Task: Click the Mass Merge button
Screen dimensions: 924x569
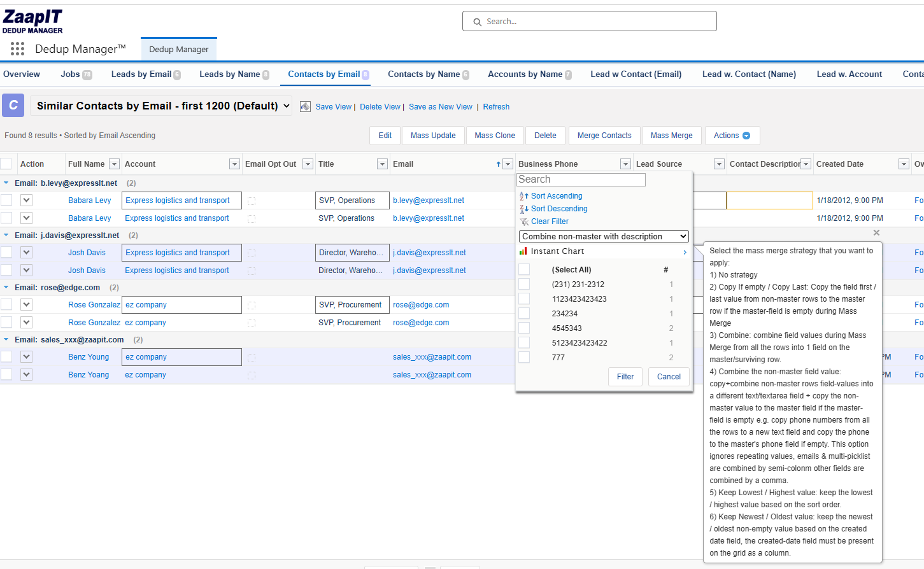Action: (x=671, y=136)
